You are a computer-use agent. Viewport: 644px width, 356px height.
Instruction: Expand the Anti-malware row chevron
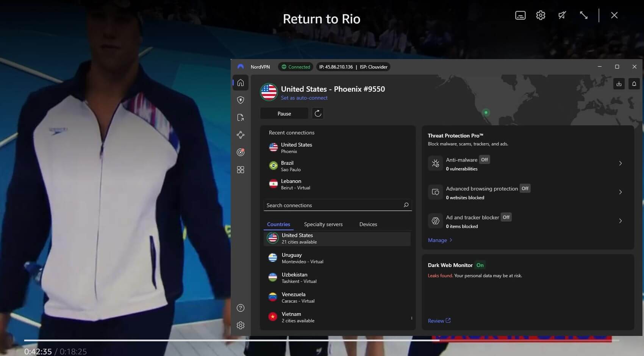pos(620,164)
